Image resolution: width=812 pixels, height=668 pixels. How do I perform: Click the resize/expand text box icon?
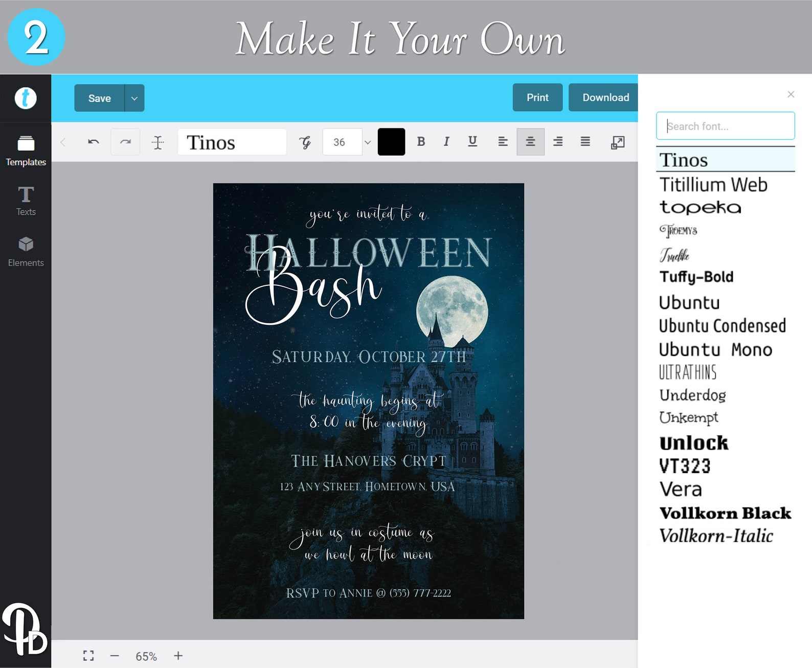click(x=618, y=142)
